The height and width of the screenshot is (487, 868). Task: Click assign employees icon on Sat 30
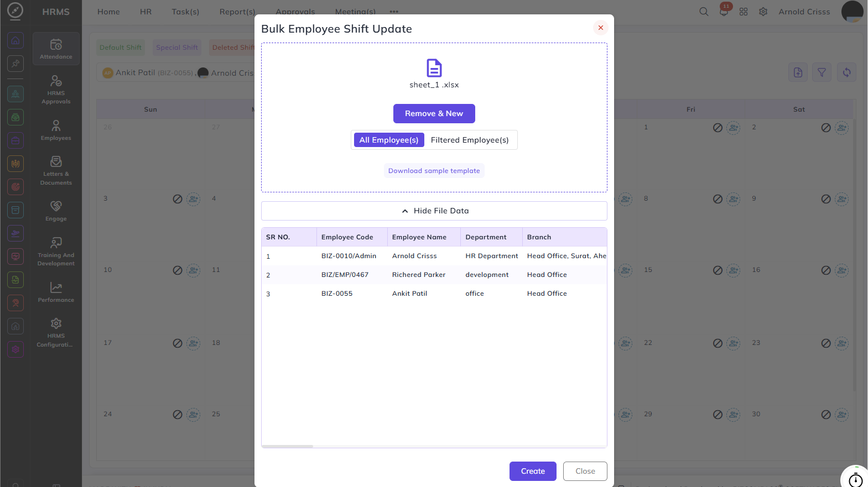tap(842, 415)
